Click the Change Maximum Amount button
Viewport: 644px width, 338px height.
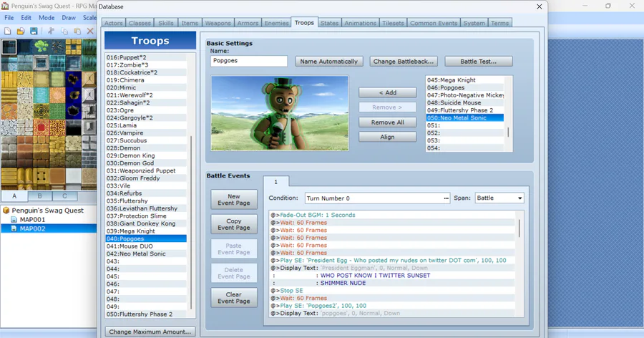150,332
